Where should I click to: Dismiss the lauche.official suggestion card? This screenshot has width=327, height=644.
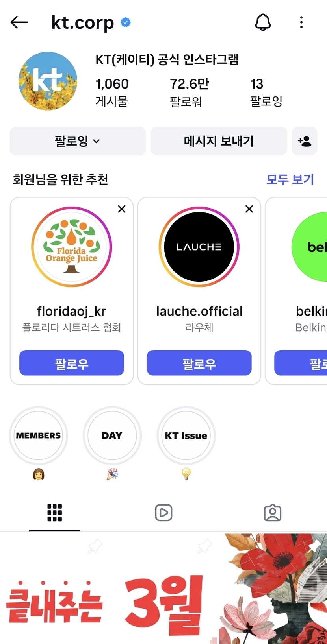click(249, 209)
